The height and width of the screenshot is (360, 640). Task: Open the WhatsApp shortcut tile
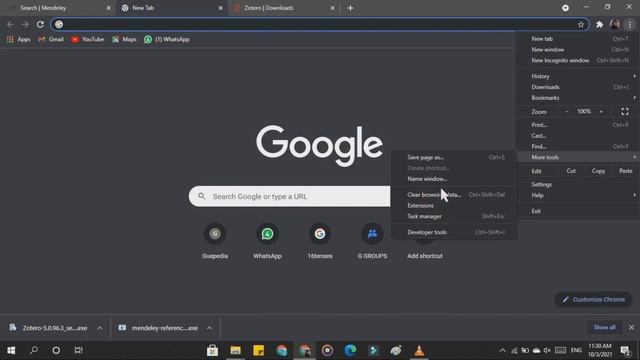(x=267, y=241)
